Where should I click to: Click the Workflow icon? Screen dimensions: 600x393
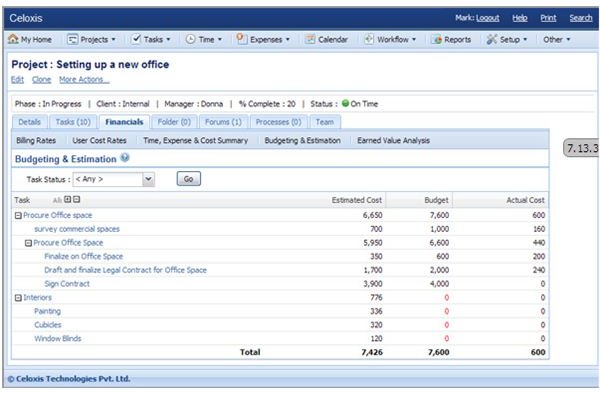[368, 39]
